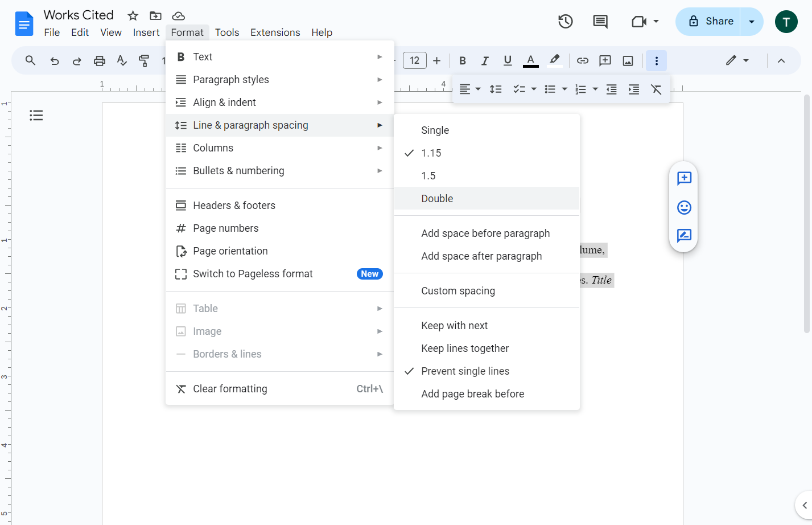The height and width of the screenshot is (525, 812).
Task: Open Share options dropdown arrow
Action: point(752,22)
